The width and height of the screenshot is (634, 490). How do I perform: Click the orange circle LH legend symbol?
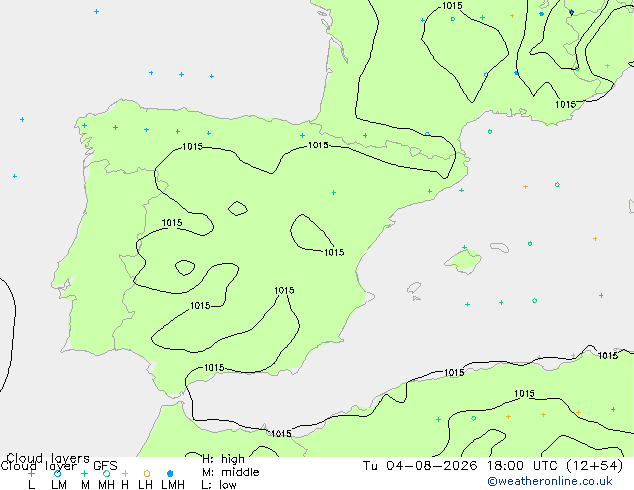147,473
